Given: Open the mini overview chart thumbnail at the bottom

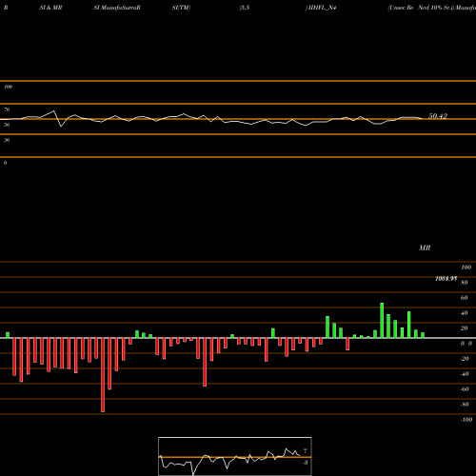Looking at the screenshot, I should tap(235, 456).
